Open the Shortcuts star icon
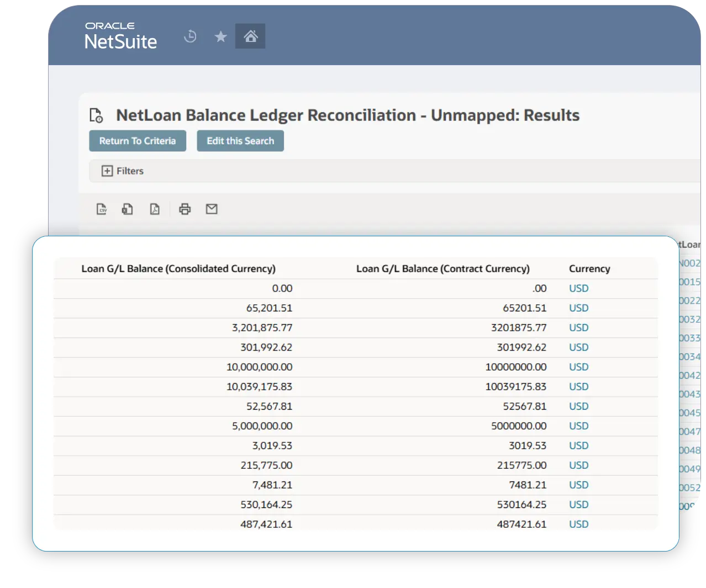This screenshot has width=706, height=588. [221, 36]
